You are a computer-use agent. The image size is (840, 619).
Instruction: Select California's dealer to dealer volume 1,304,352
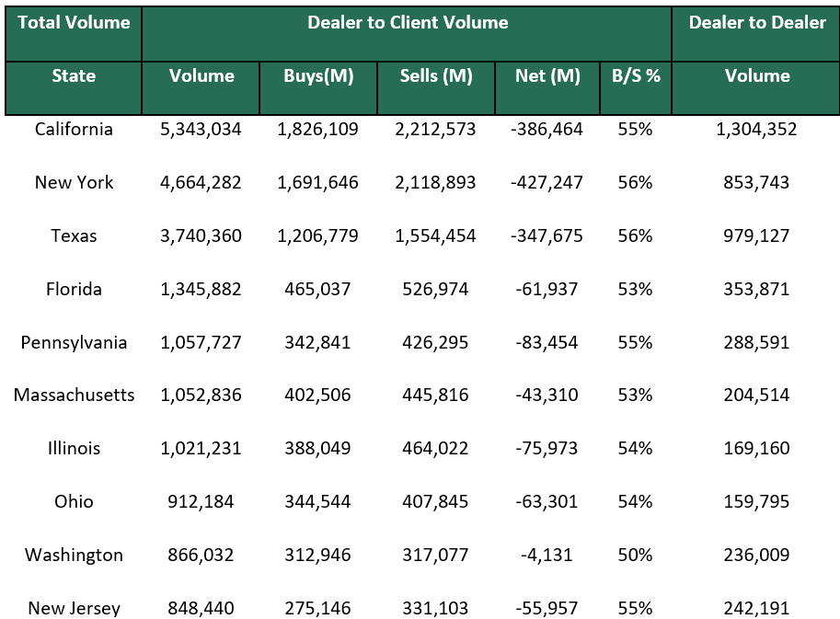click(755, 130)
